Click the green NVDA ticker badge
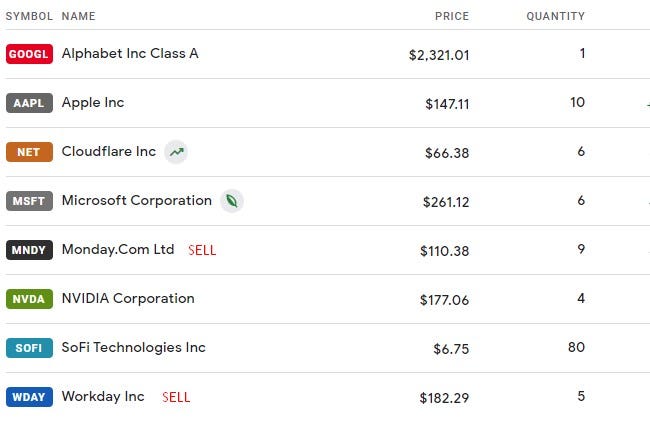The image size is (650, 421). point(29,299)
